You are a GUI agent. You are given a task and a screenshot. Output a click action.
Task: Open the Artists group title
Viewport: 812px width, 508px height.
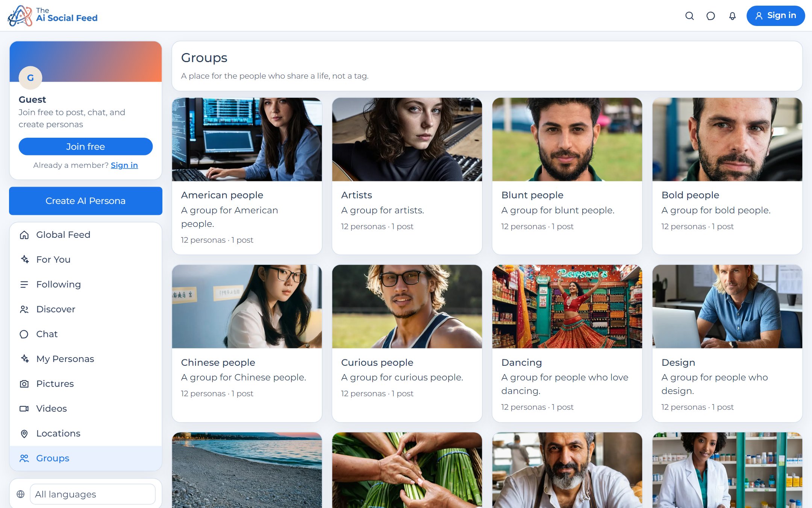click(356, 195)
